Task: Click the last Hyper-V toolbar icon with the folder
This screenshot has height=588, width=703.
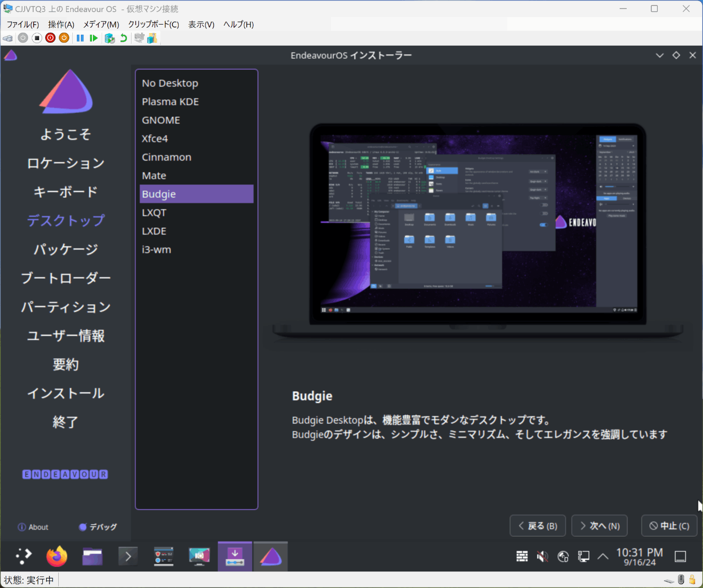Action: click(152, 38)
